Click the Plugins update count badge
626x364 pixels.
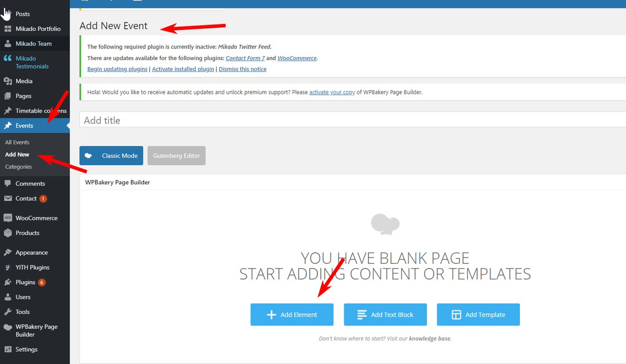tap(42, 282)
